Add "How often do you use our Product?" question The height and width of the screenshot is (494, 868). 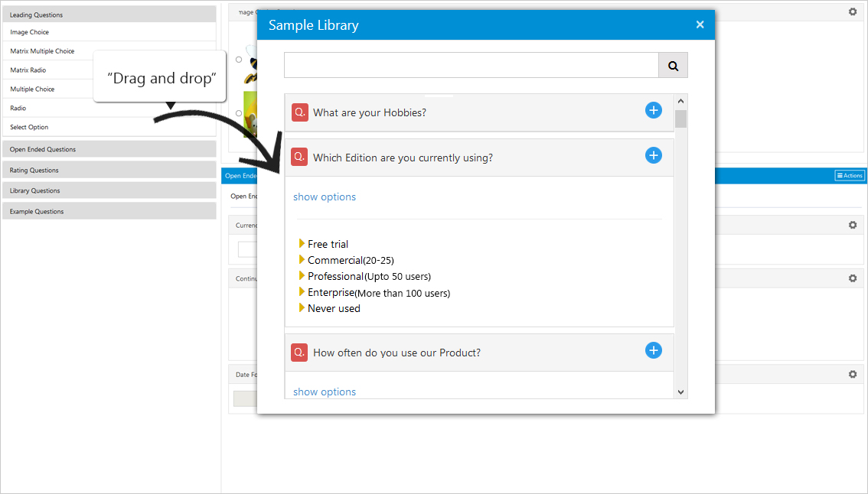point(653,350)
